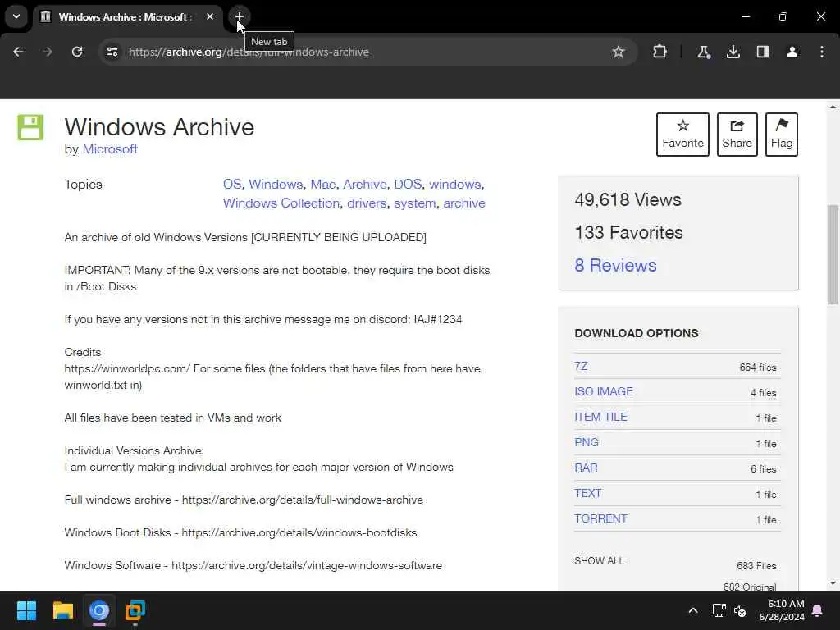The image size is (840, 630).
Task: Open File Explorer from the taskbar
Action: (x=62, y=610)
